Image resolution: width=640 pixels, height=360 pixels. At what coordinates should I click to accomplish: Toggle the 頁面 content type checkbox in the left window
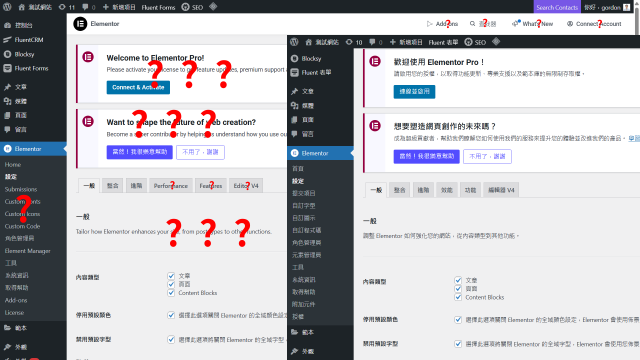171,284
